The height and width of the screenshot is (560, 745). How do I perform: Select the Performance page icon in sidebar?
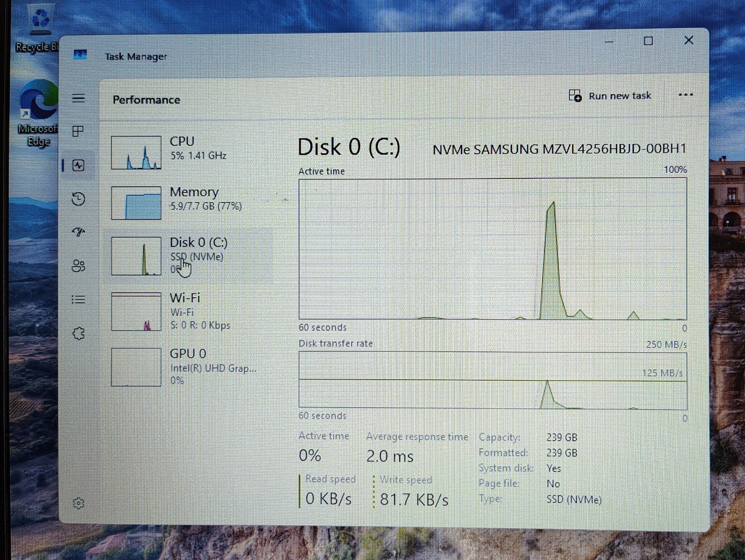pos(78,165)
